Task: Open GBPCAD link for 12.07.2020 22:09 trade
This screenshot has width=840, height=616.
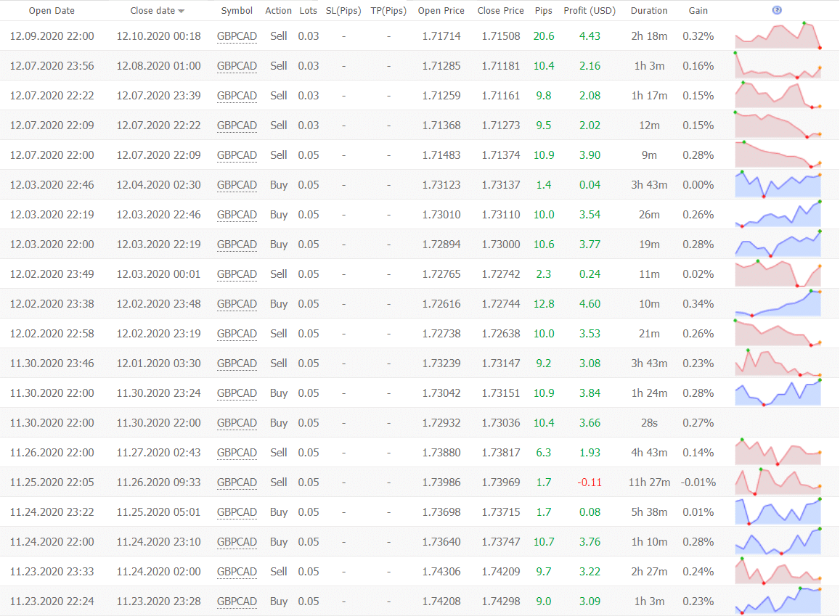Action: click(x=237, y=126)
